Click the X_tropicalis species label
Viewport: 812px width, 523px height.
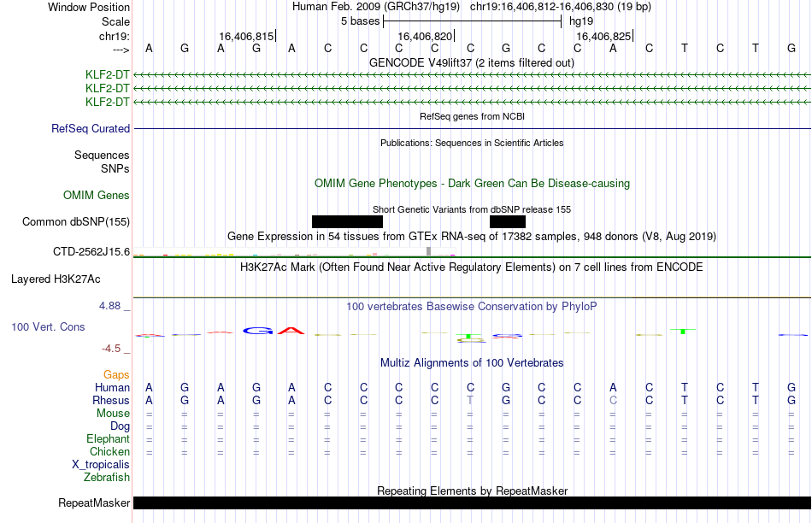pyautogui.click(x=101, y=465)
